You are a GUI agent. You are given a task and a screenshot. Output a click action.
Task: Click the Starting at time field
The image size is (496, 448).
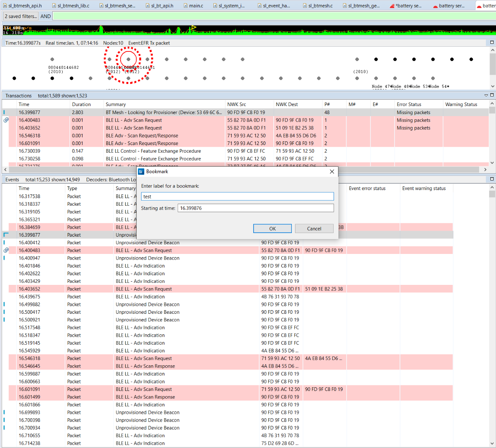point(255,208)
